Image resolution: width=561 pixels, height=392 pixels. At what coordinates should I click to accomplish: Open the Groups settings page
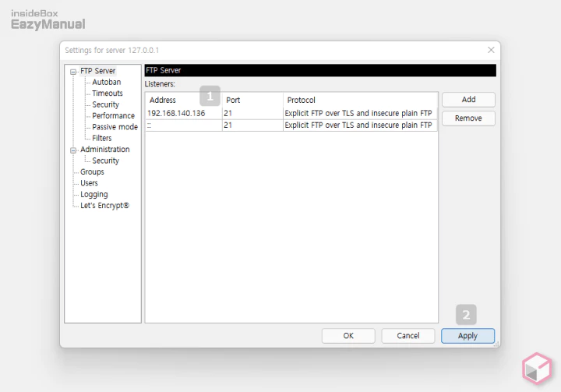92,172
